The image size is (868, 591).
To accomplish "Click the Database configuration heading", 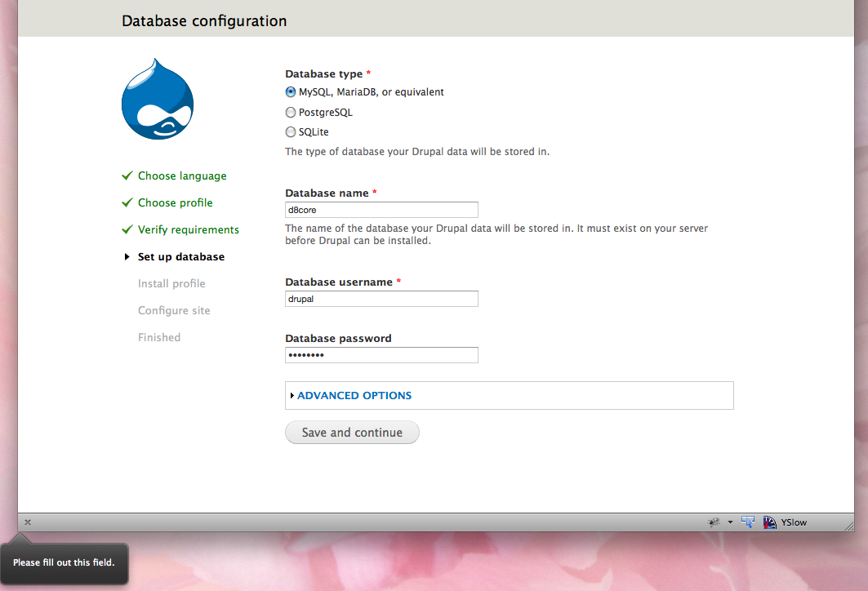I will click(204, 21).
